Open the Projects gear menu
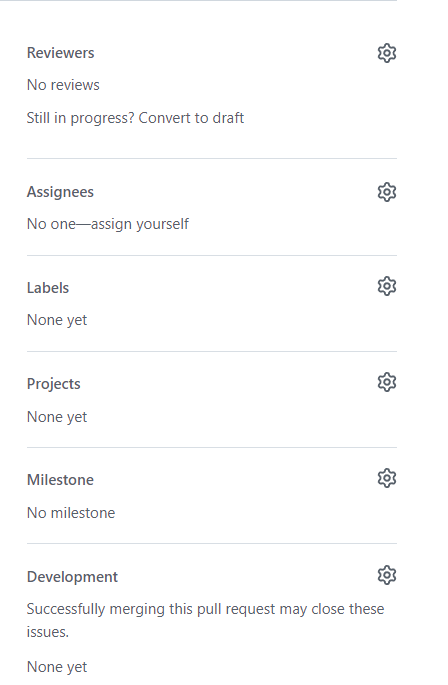Screen dimensions: 448x685 pos(387,383)
